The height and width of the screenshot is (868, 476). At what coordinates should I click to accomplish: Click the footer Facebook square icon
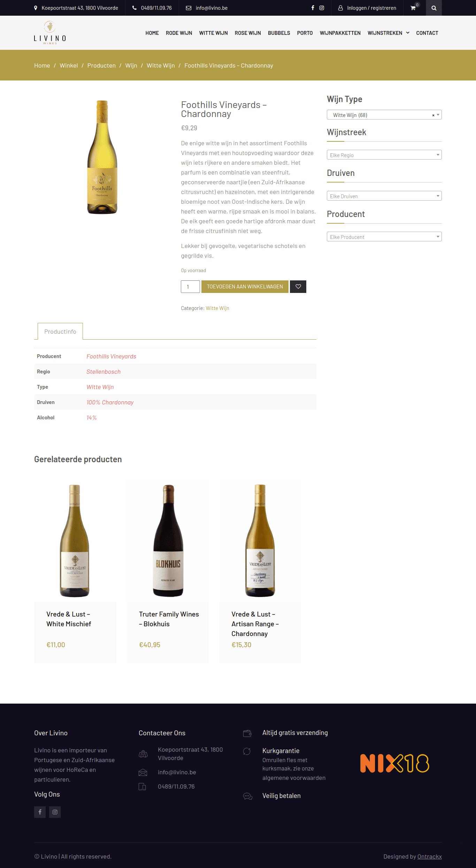click(40, 812)
